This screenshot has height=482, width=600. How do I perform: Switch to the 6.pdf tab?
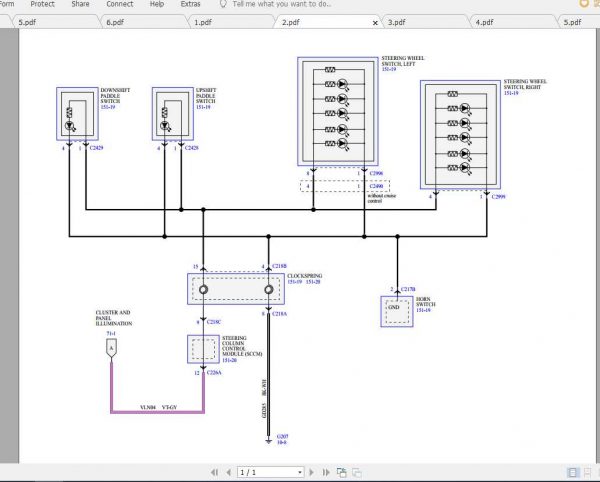tap(115, 21)
